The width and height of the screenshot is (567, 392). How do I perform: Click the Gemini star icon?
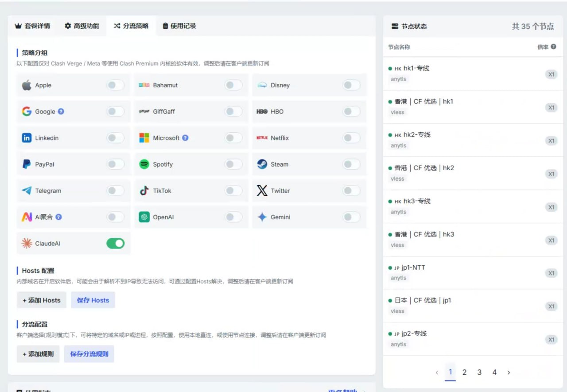click(x=262, y=217)
